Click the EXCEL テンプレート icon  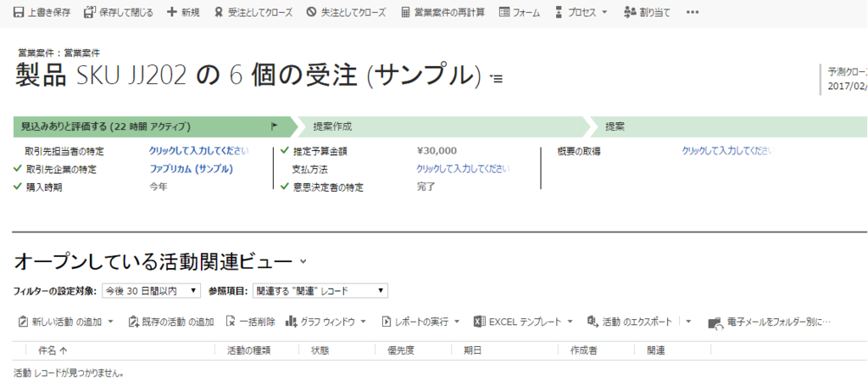point(480,322)
